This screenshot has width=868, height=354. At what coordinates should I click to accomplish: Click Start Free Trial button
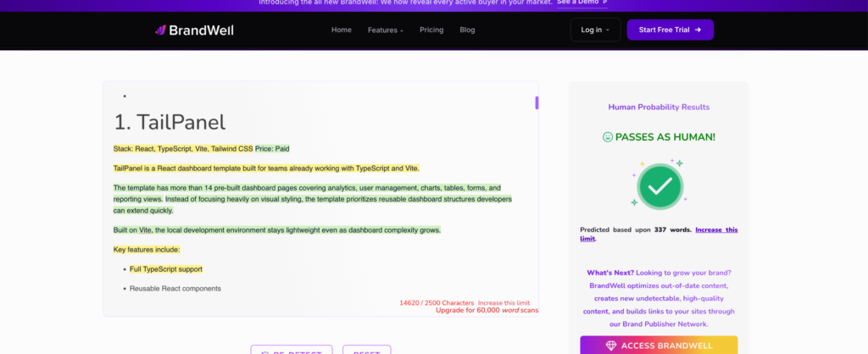[670, 30]
